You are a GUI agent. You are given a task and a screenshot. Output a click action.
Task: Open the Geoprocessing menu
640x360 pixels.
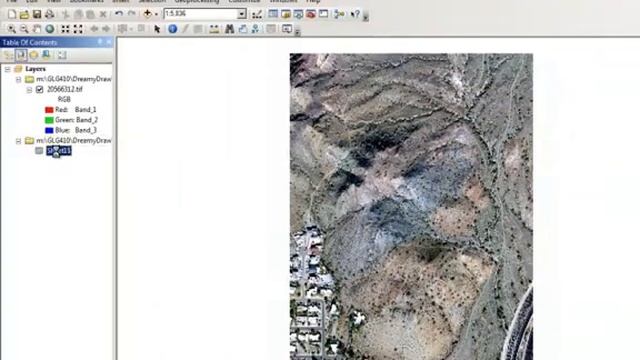click(x=197, y=1)
